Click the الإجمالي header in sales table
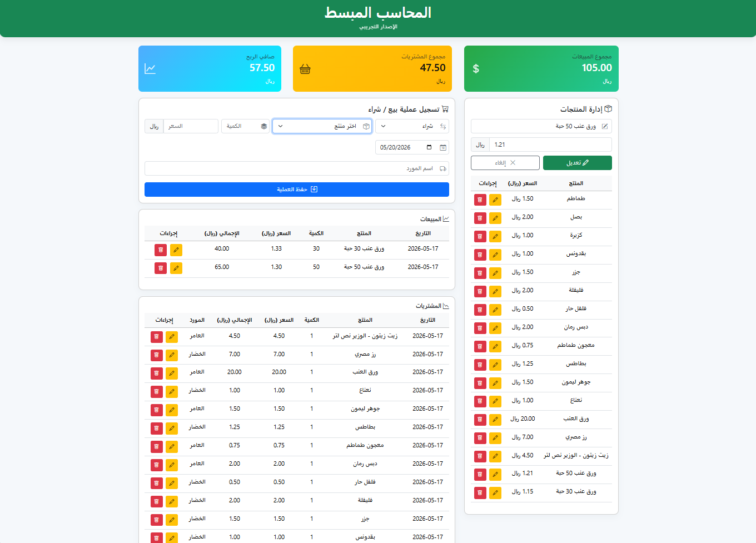Screen dimensions: 756x543 click(222, 233)
